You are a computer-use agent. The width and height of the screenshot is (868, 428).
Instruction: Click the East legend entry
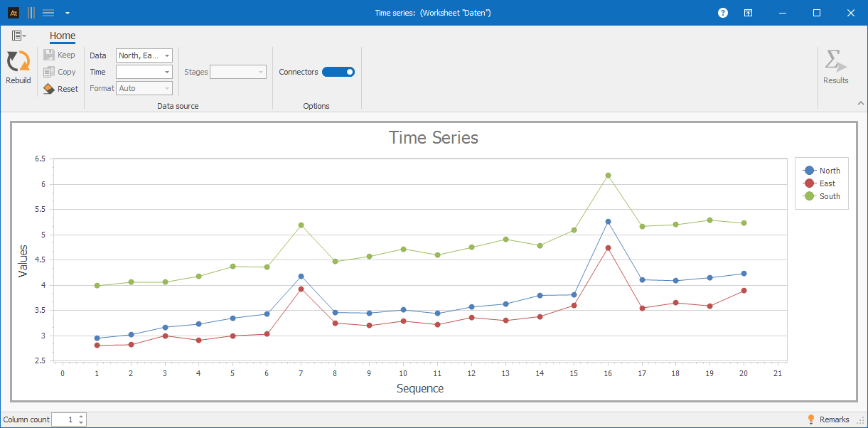coord(821,183)
